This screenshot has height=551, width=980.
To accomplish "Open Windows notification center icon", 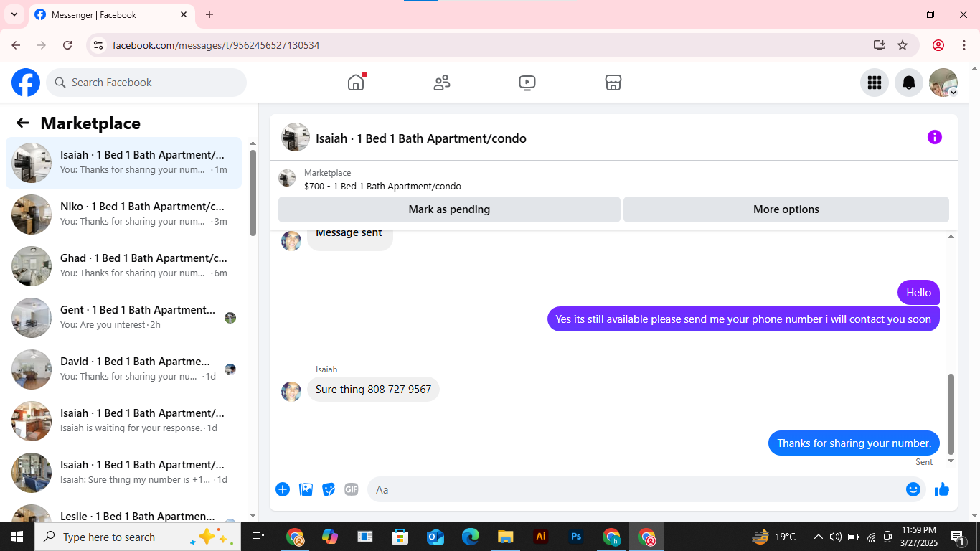I will 957,537.
